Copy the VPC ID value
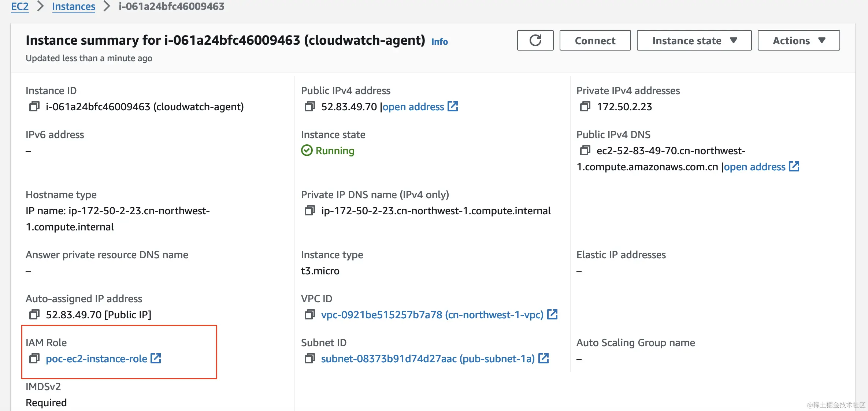The image size is (868, 411). point(309,315)
